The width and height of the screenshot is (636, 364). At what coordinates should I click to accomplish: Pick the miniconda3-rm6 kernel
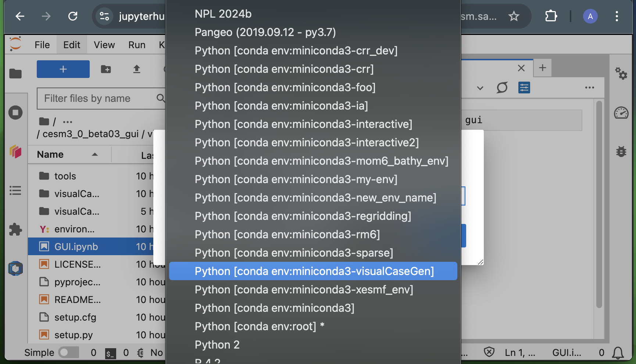coord(313,235)
